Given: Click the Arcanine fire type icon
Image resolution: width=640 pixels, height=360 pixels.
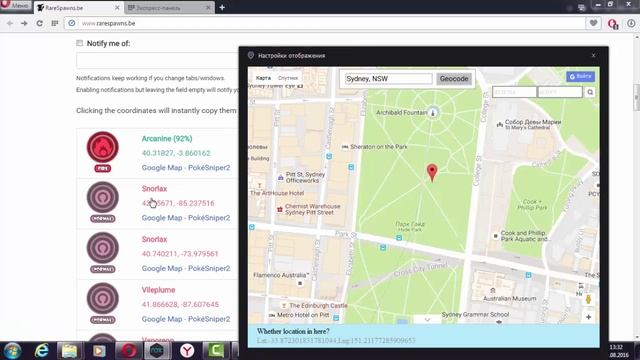Looking at the screenshot, I should click(102, 147).
